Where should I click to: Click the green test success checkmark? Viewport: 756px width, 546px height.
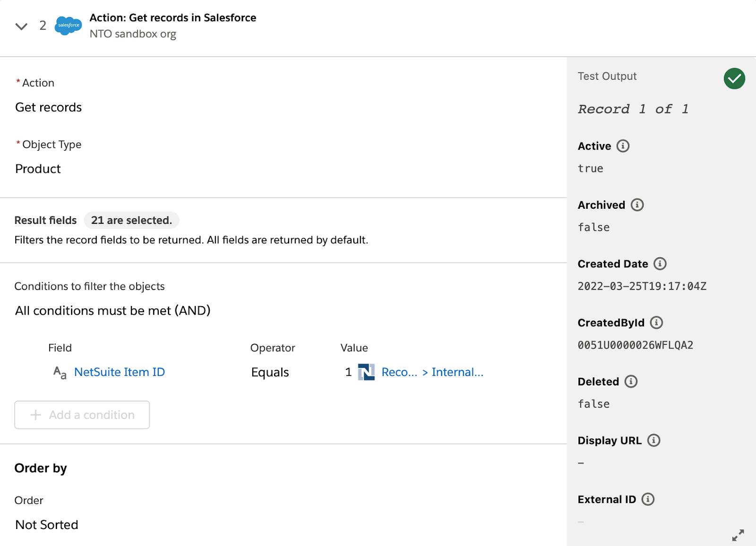[734, 78]
